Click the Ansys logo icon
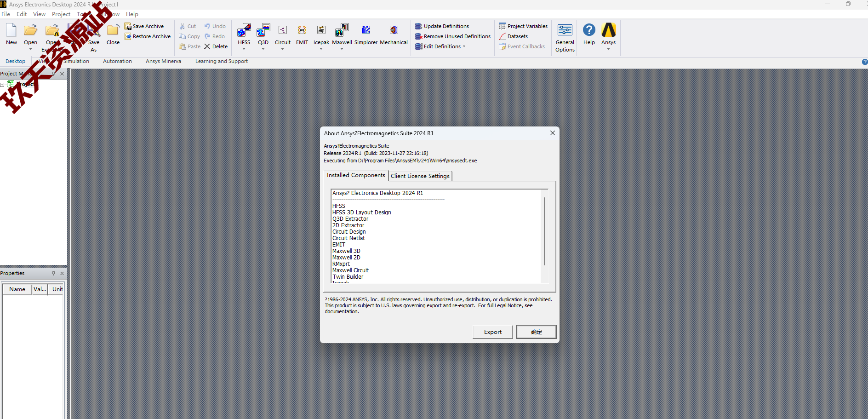This screenshot has height=419, width=868. (608, 30)
